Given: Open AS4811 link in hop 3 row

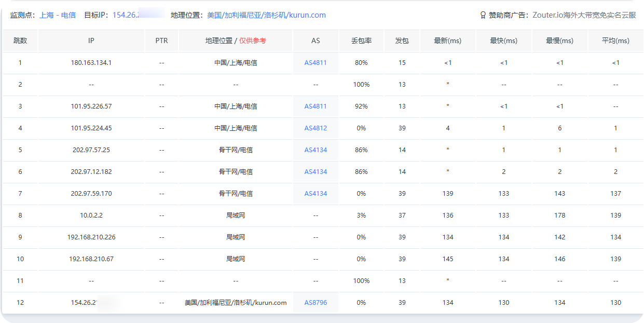Looking at the screenshot, I should 316,106.
